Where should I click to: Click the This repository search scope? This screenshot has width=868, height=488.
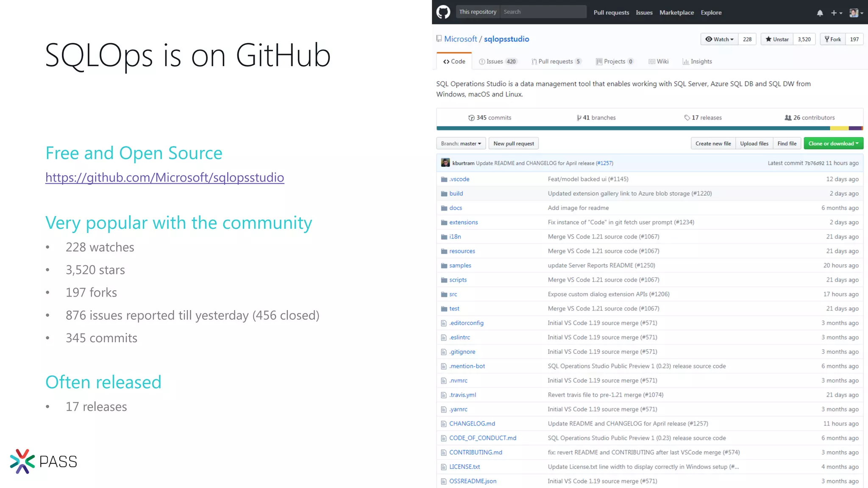(478, 12)
